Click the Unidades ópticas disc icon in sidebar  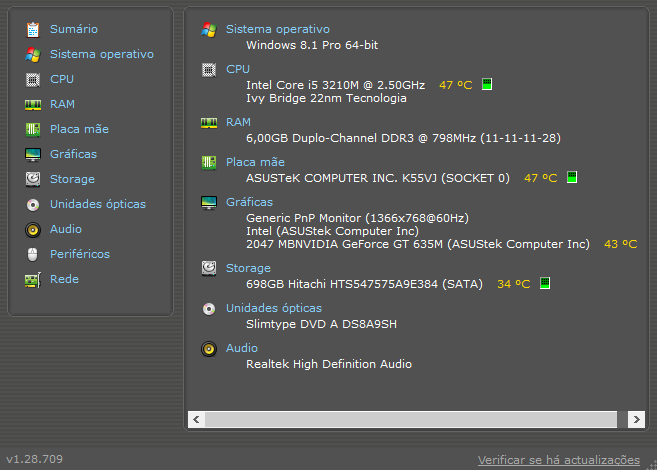pyautogui.click(x=33, y=205)
